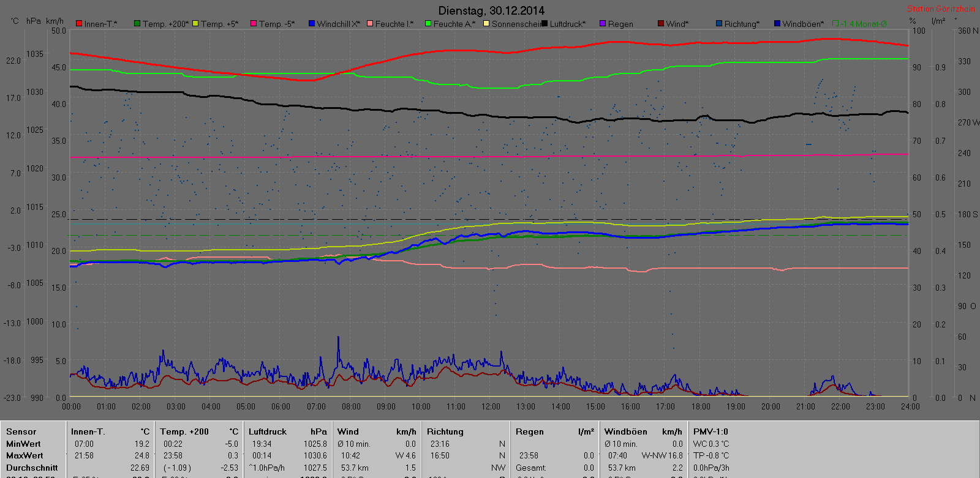Click the Luftdruck column header in table
The width and height of the screenshot is (980, 478).
coord(268,431)
